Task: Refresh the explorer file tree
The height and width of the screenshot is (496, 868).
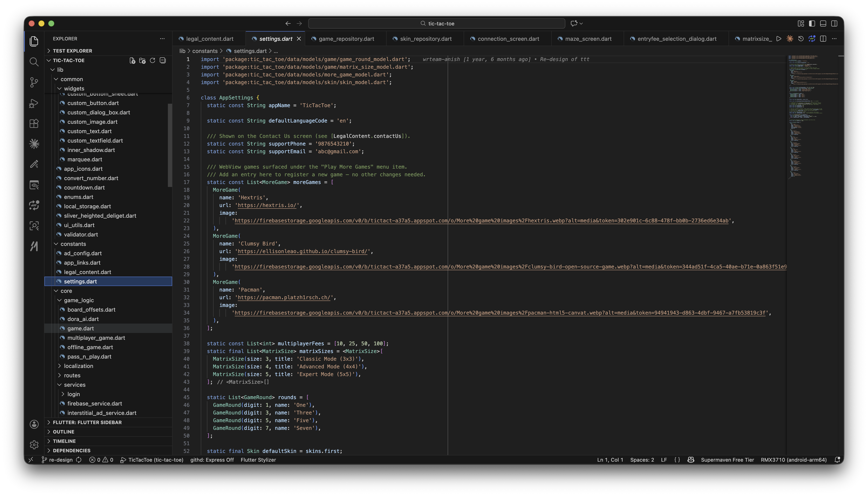Action: [152, 60]
